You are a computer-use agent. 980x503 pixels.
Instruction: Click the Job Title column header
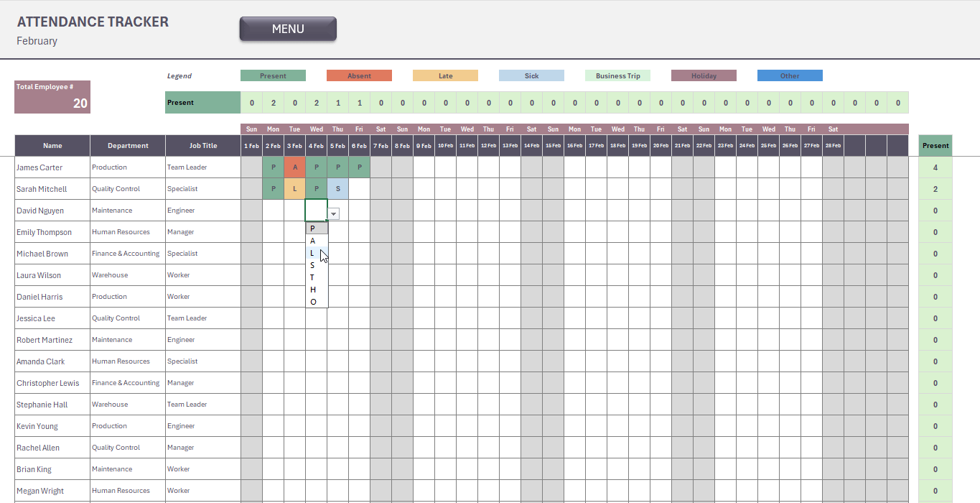tap(203, 146)
